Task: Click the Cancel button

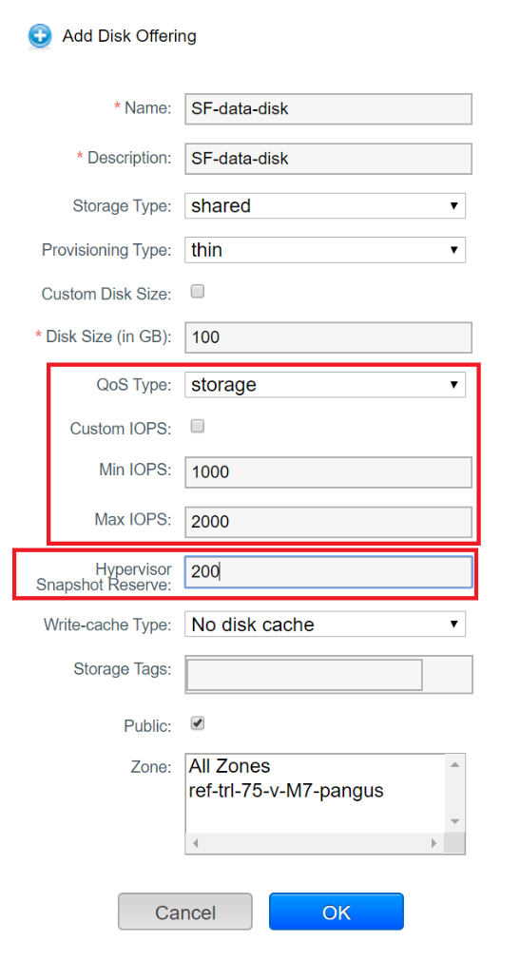Action: coord(185,912)
